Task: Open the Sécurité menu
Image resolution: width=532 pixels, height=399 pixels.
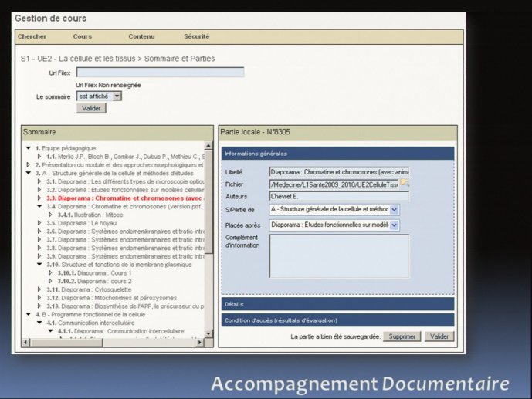Action: pyautogui.click(x=196, y=36)
